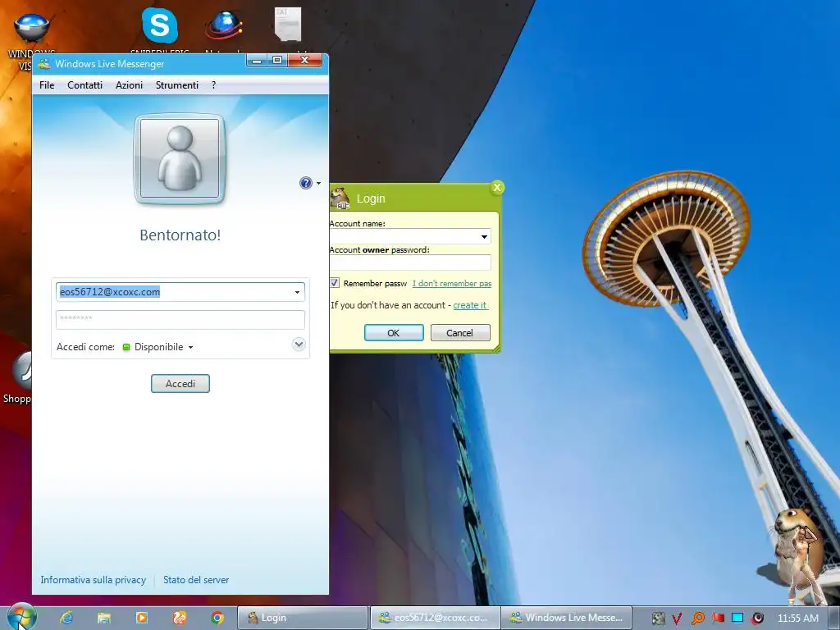840x630 pixels.
Task: Open the Skype desktop shortcut
Action: [x=160, y=25]
